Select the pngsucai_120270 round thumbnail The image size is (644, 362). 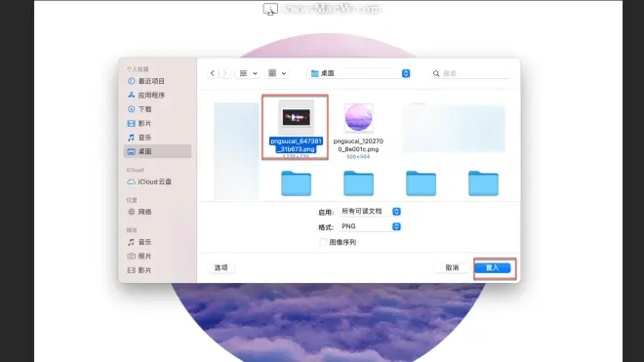click(358, 117)
